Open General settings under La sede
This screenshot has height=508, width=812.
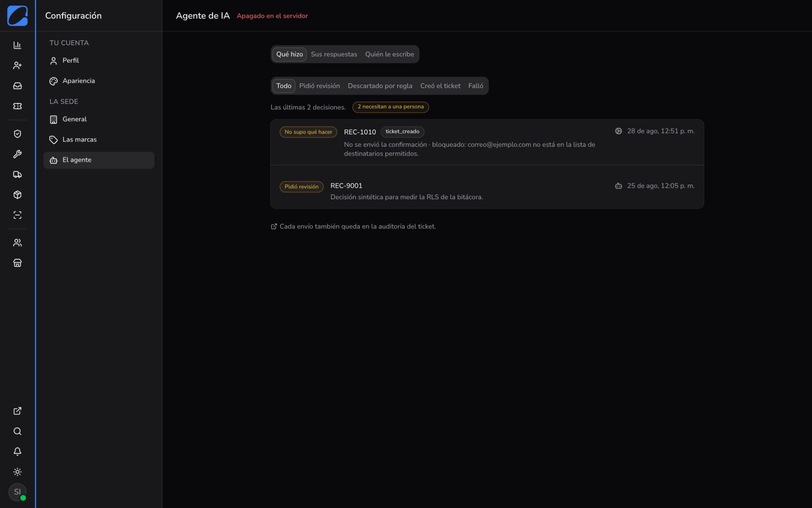[x=99, y=119]
